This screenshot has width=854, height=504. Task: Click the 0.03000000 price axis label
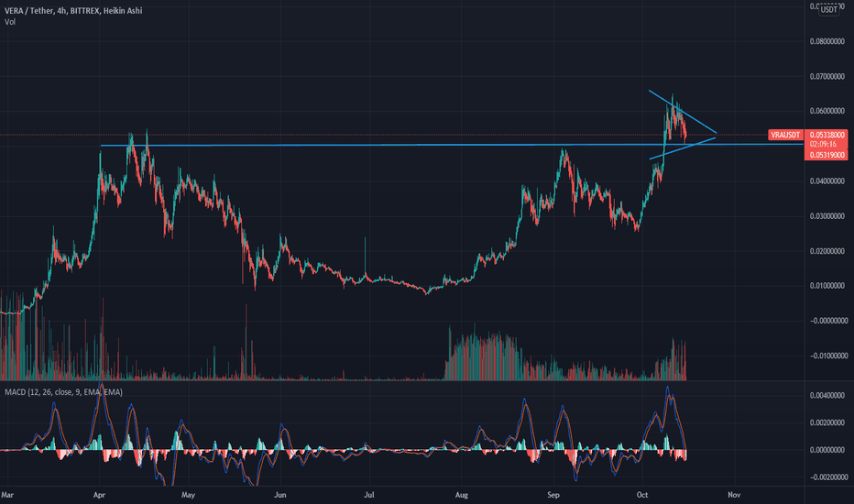pos(827,216)
